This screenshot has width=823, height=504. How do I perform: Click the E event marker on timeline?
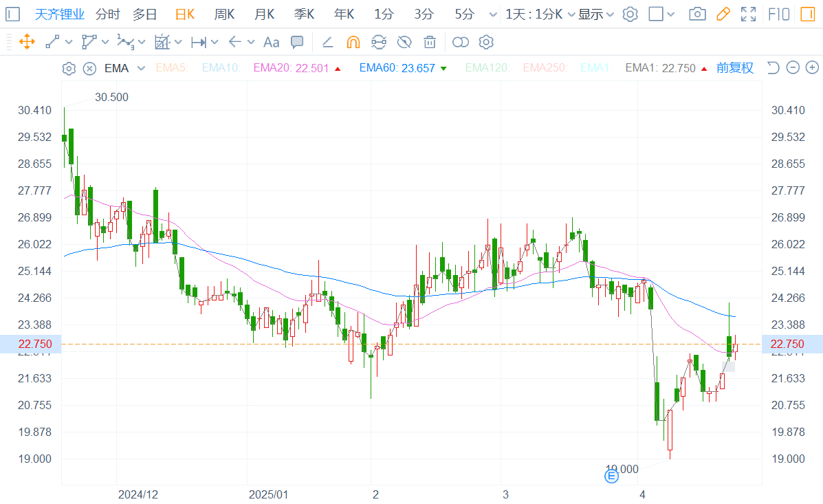[x=611, y=476]
